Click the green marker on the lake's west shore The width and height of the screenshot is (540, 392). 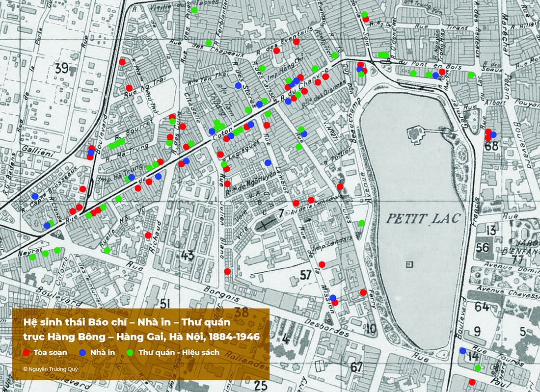point(362,223)
